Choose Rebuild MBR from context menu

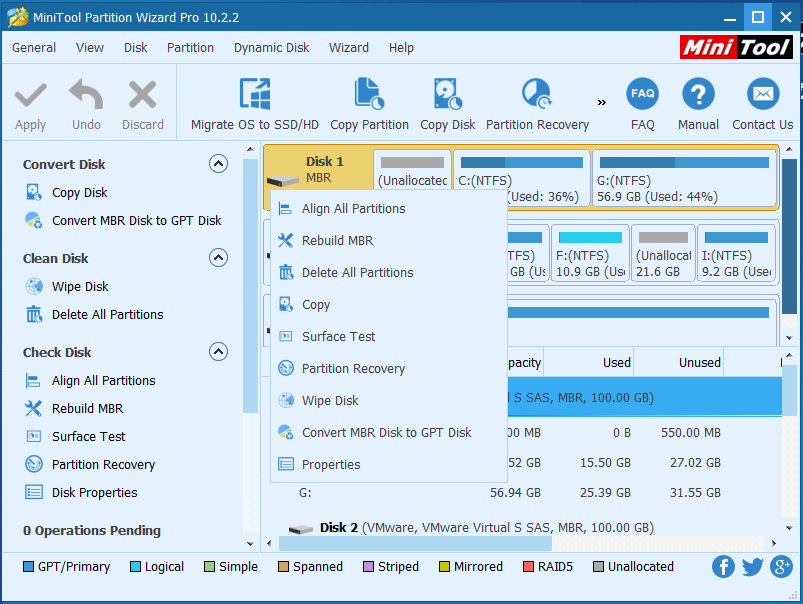[x=389, y=240]
